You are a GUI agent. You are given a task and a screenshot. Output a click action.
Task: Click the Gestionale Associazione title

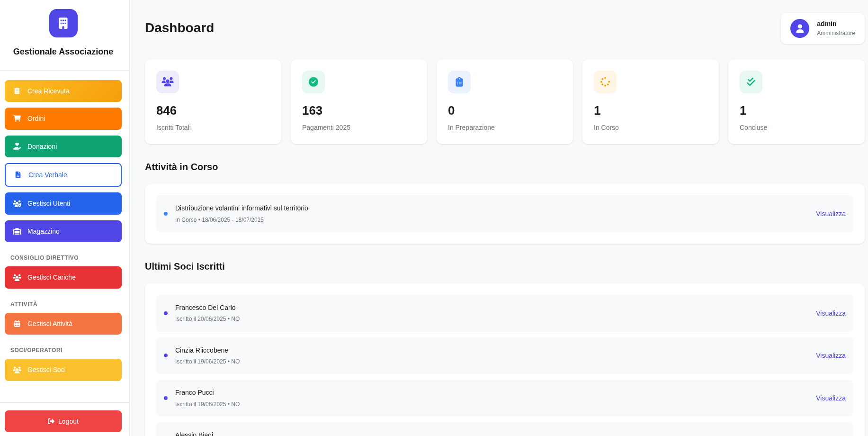coord(63,52)
